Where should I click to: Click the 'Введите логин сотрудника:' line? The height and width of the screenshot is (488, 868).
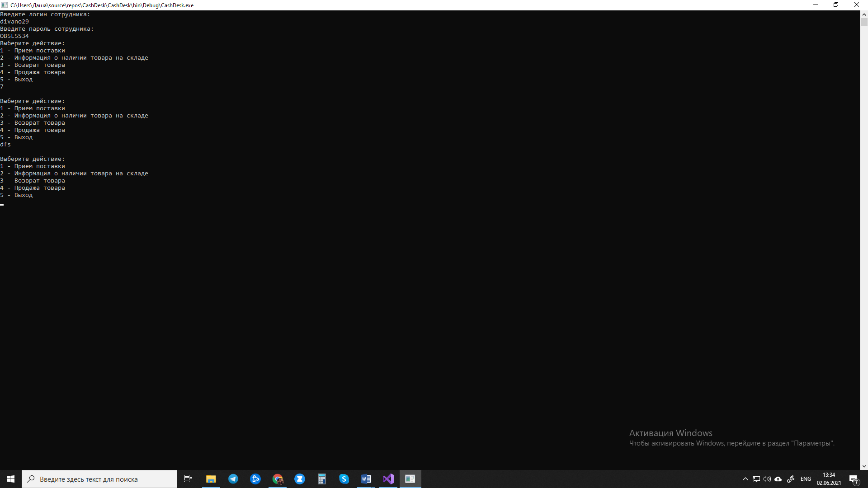coord(45,14)
